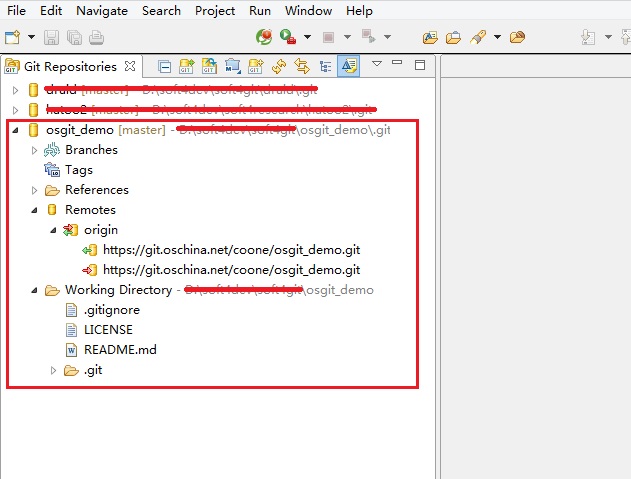Click the Create New Git Repository icon
The height and width of the screenshot is (479, 631).
(x=256, y=67)
